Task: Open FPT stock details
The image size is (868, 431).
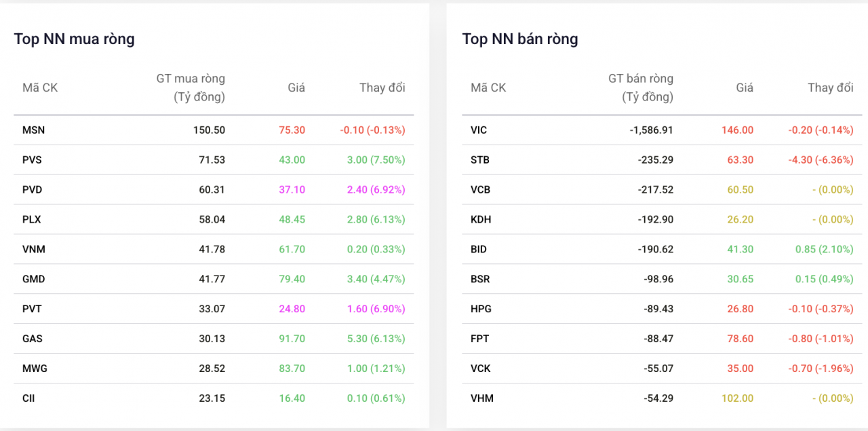Action: point(479,339)
